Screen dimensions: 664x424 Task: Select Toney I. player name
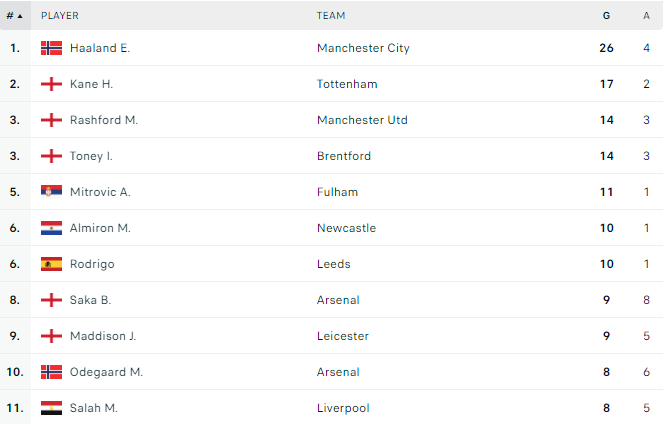tap(91, 156)
